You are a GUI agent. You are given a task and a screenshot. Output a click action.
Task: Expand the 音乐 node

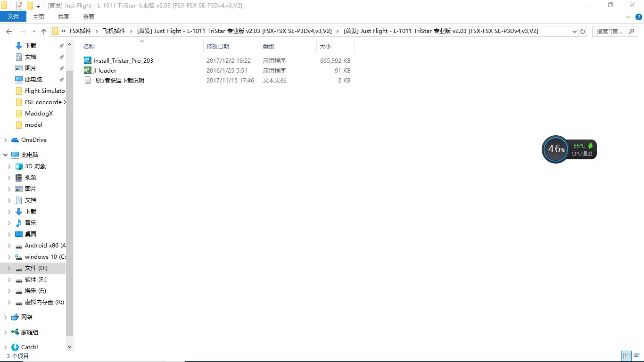click(x=9, y=223)
